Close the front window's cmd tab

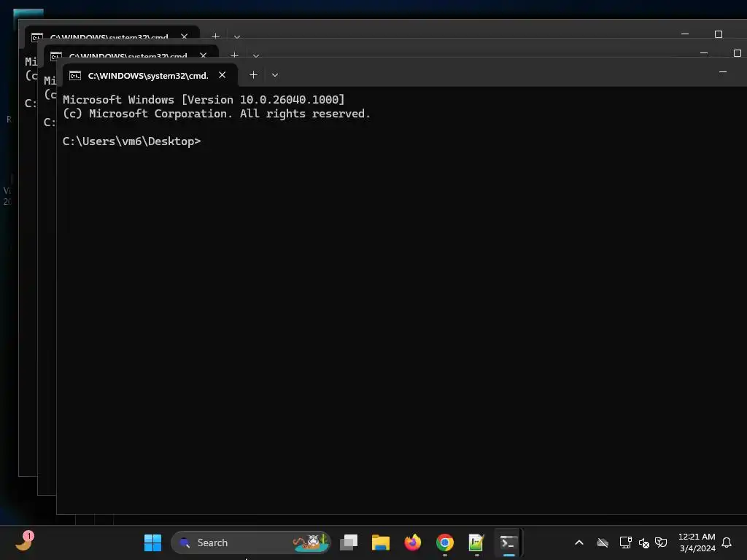[x=222, y=75]
